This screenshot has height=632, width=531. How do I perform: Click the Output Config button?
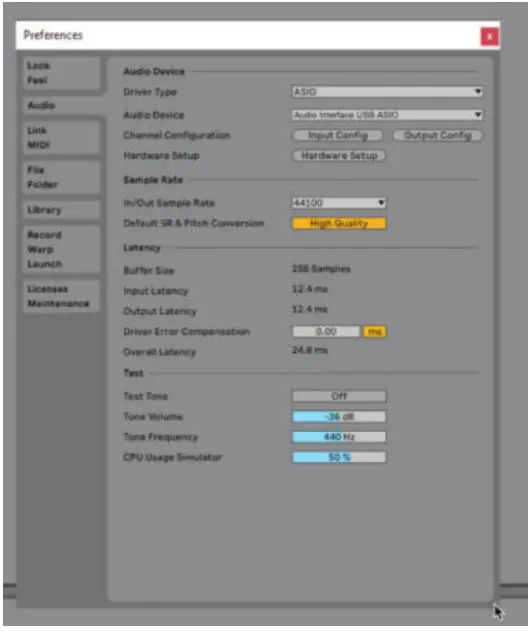(x=437, y=135)
